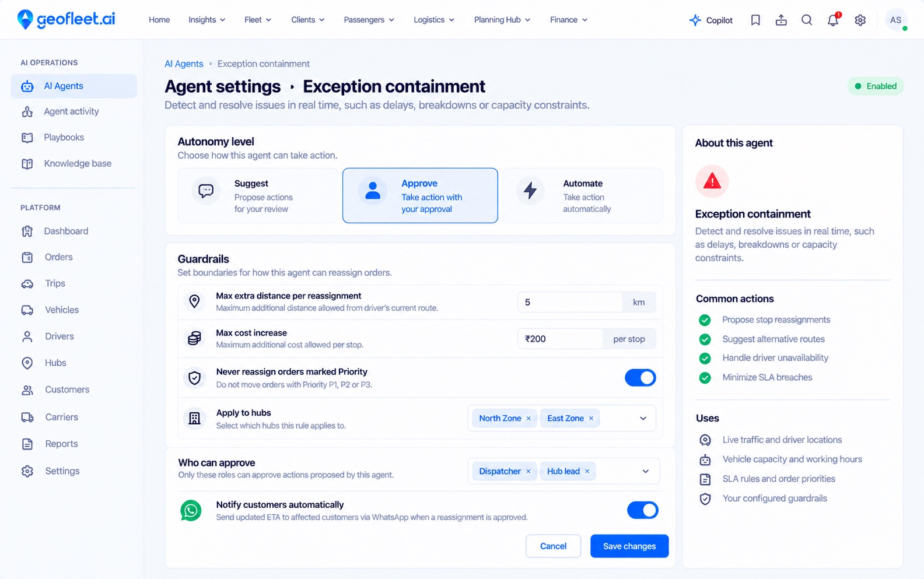Open the Insights menu
Viewport: 924px width, 579px height.
coord(207,20)
